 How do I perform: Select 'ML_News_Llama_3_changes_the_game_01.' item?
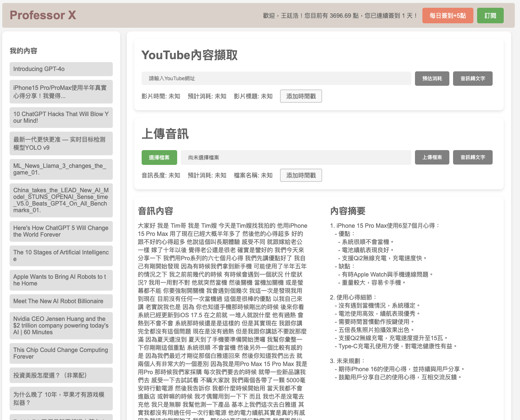[x=61, y=169]
